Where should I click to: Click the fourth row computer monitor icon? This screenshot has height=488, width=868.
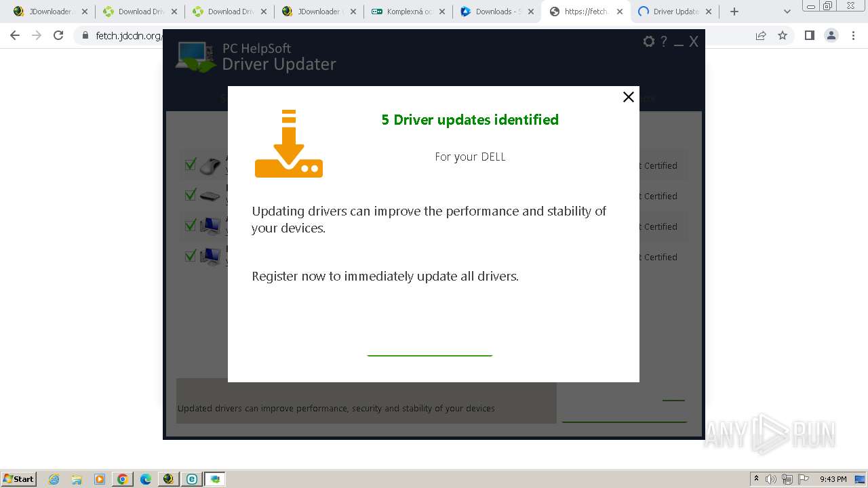click(x=210, y=257)
